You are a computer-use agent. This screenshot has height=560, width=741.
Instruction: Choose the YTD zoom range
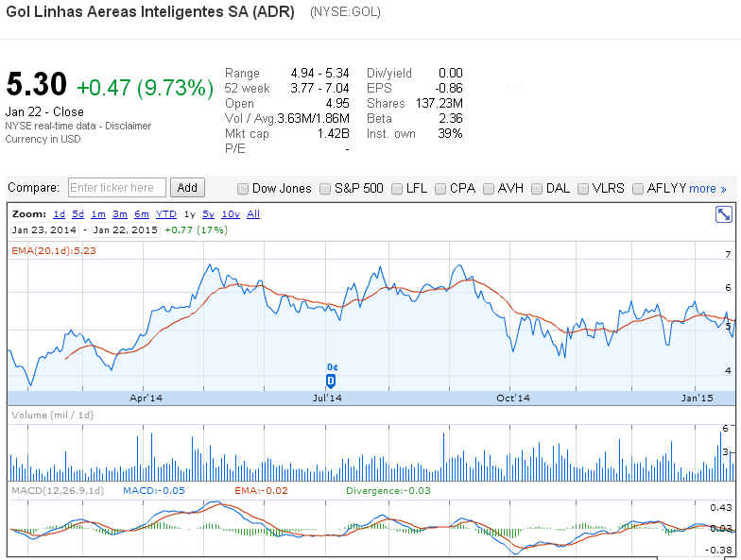166,213
